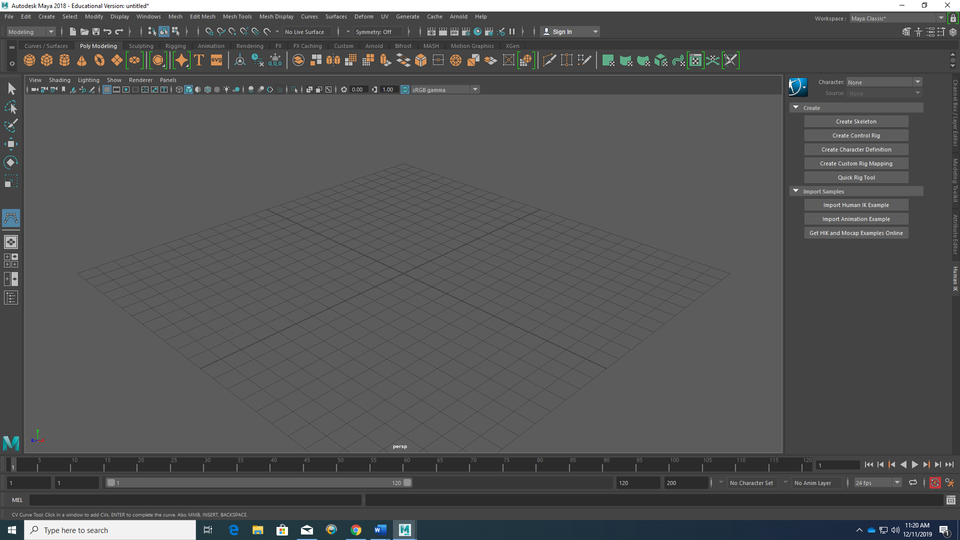Viewport: 960px width, 540px height.
Task: Pick the Paint selection tool
Action: 11,126
